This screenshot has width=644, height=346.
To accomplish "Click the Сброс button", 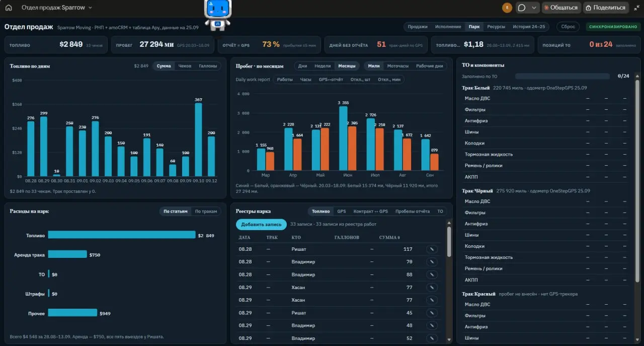I will tap(568, 27).
